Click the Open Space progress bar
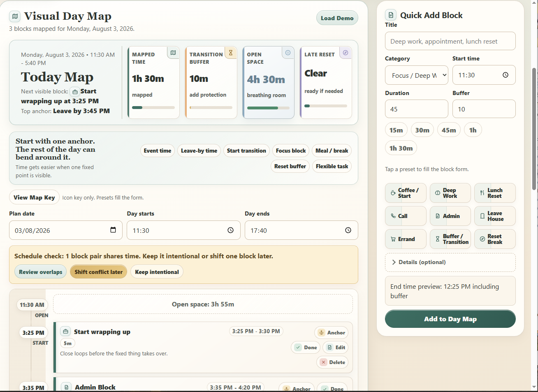 pyautogui.click(x=268, y=108)
